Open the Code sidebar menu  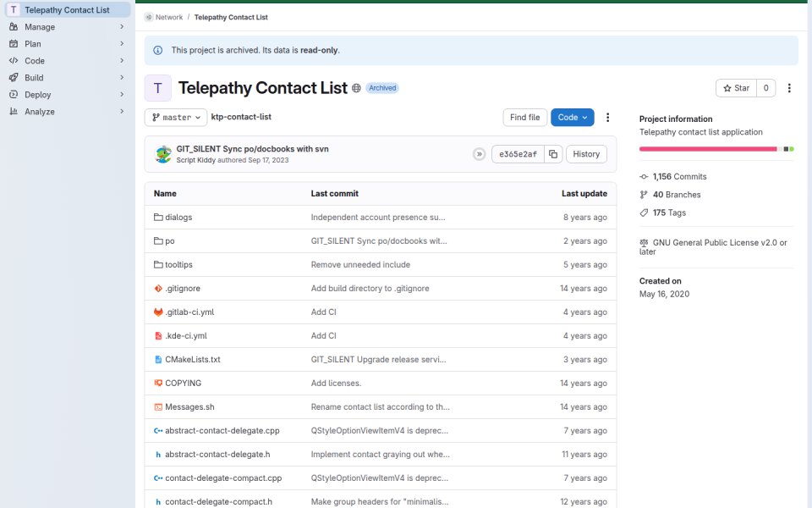pos(68,61)
